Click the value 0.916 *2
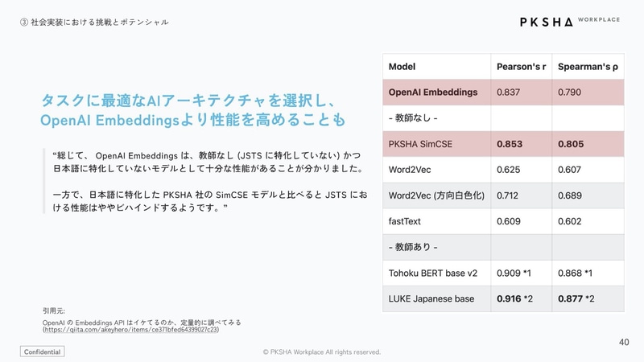This screenshot has width=644, height=362. (x=514, y=299)
